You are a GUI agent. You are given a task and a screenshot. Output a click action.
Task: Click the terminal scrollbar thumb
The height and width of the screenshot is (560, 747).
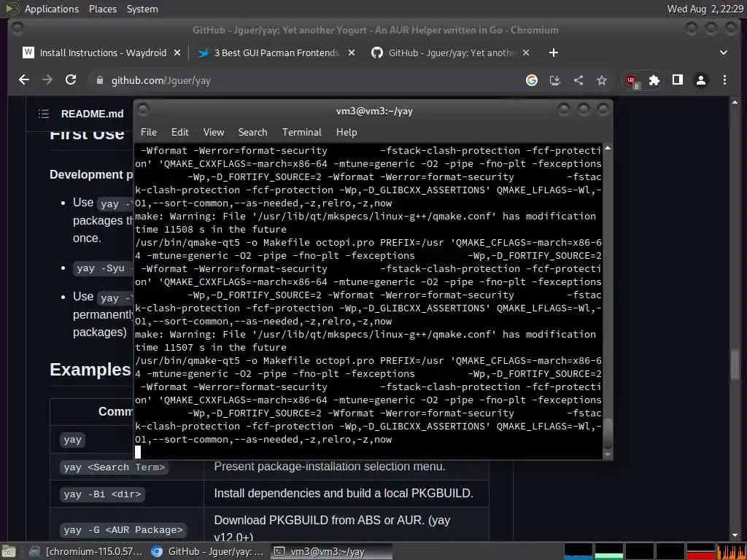pyautogui.click(x=608, y=435)
